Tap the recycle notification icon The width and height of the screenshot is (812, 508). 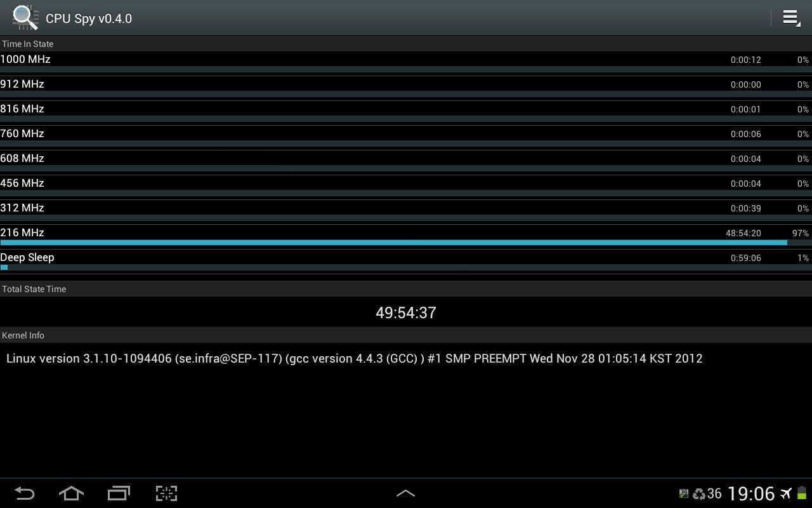click(x=698, y=493)
